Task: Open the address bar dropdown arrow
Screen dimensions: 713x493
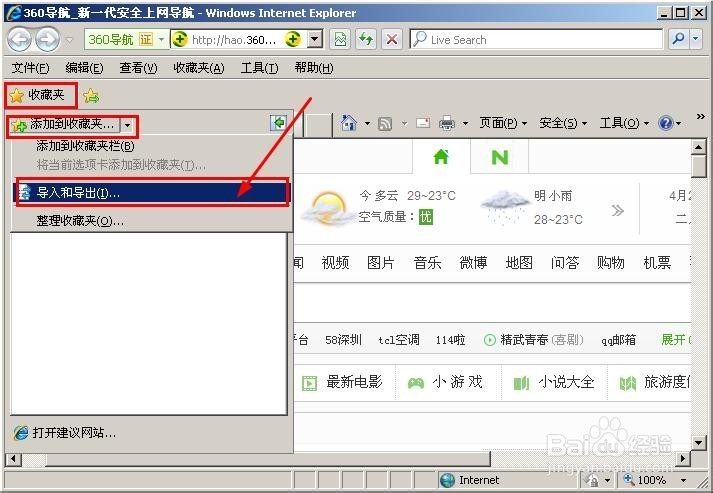Action: click(x=315, y=40)
